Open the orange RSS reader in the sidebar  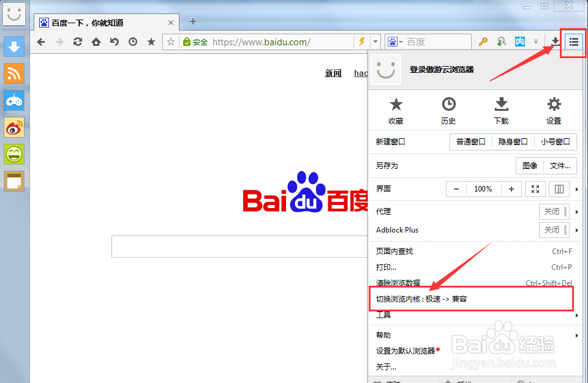pos(14,73)
